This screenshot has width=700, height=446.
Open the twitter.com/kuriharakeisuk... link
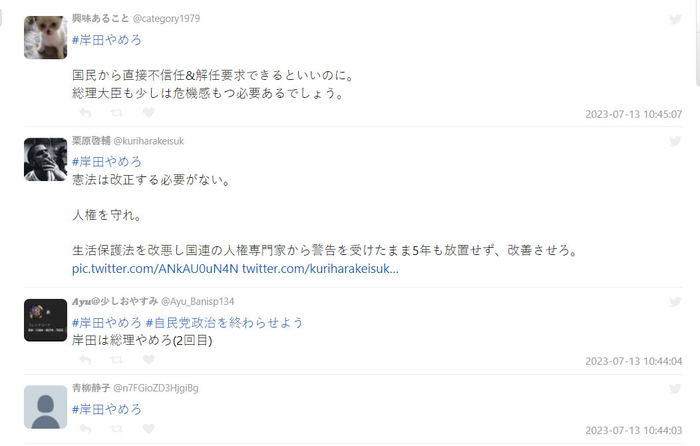[321, 269]
